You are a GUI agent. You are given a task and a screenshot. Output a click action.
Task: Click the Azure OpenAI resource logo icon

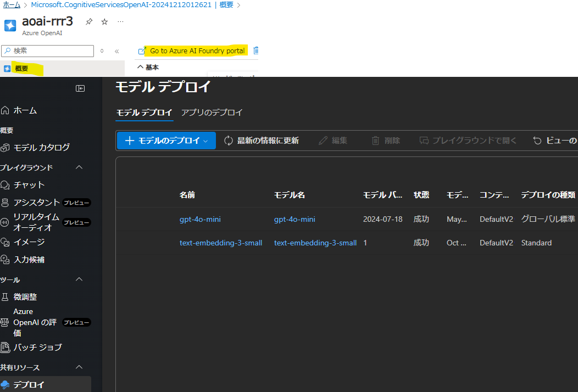click(10, 26)
